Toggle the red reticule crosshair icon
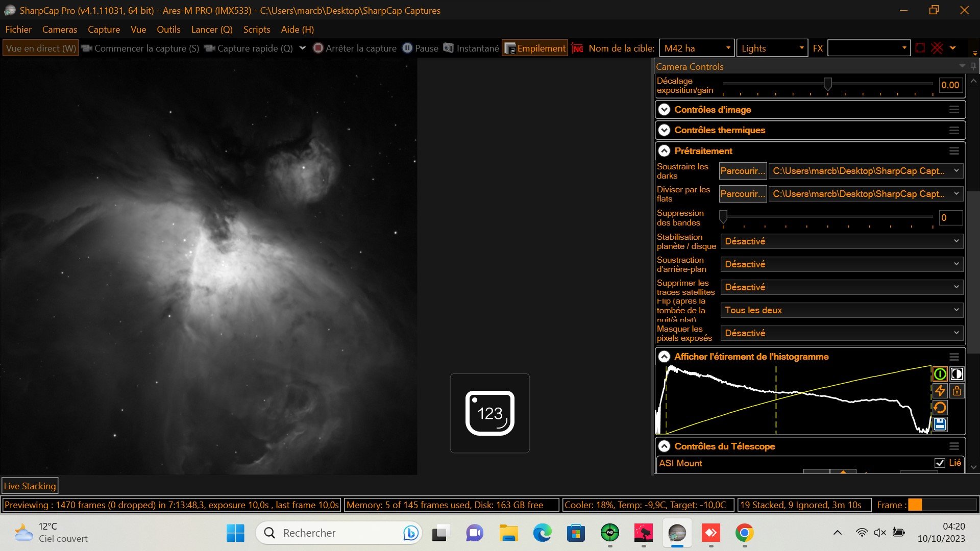This screenshot has width=980, height=551. point(937,48)
